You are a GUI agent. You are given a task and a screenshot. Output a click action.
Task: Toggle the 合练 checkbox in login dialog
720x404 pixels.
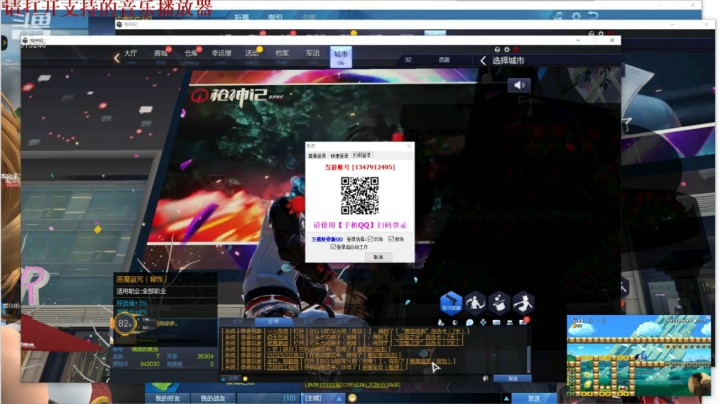click(x=370, y=239)
